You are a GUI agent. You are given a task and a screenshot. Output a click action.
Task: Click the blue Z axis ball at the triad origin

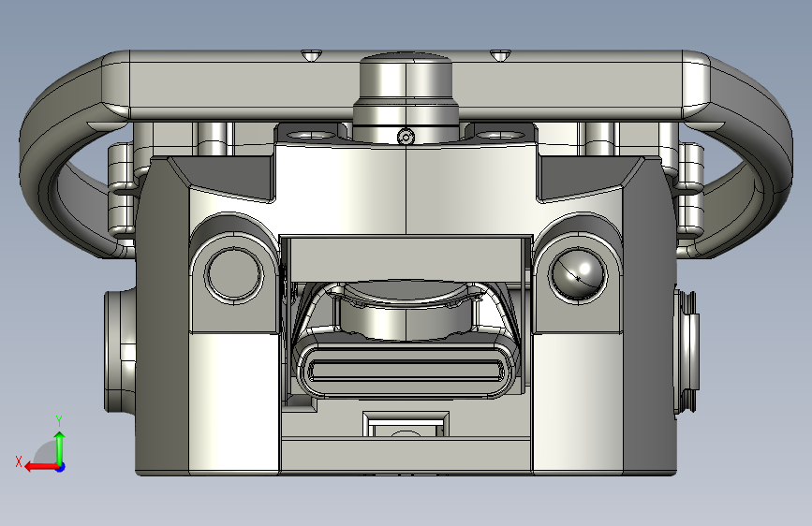click(x=61, y=467)
